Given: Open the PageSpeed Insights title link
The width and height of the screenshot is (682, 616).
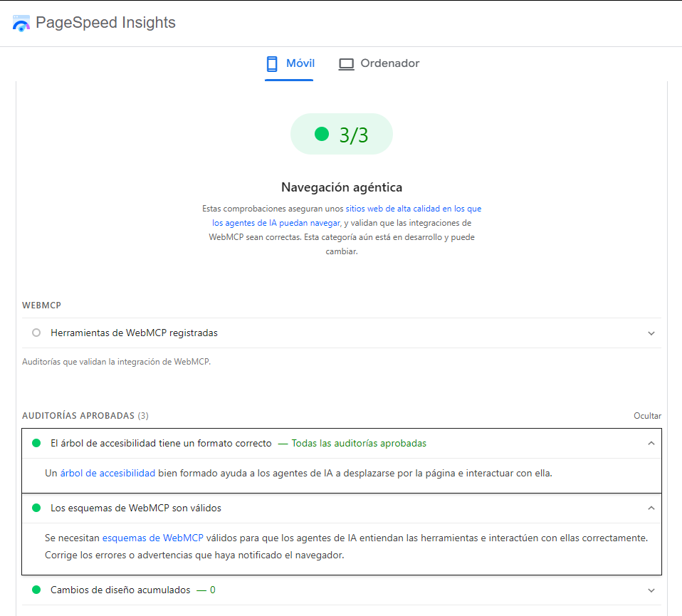Looking at the screenshot, I should click(105, 23).
